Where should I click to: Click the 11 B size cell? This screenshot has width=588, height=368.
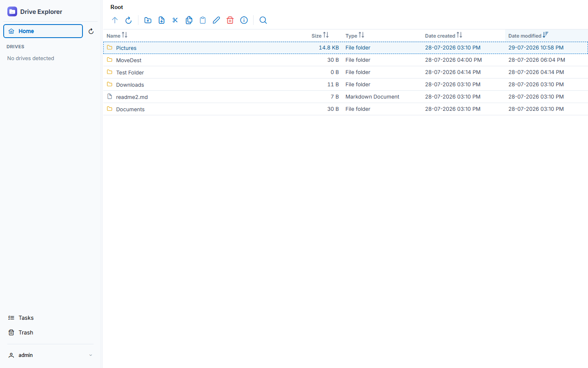coord(333,84)
